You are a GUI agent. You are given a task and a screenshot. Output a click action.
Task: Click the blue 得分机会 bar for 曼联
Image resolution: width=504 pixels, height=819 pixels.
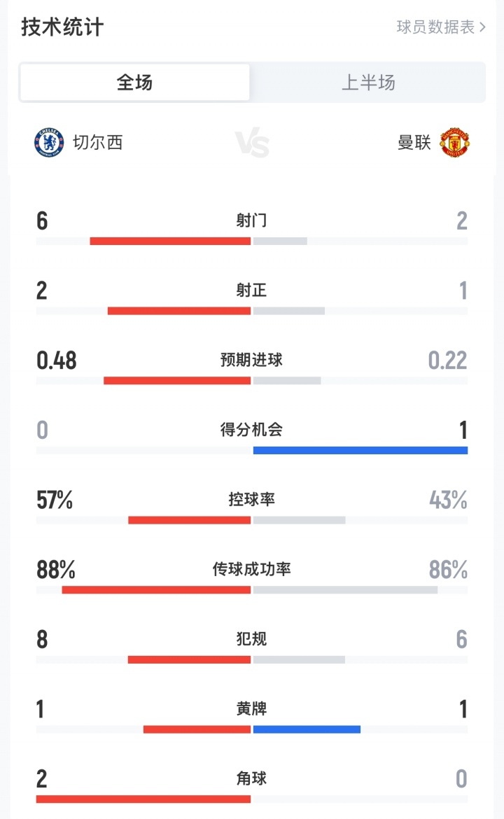(360, 450)
